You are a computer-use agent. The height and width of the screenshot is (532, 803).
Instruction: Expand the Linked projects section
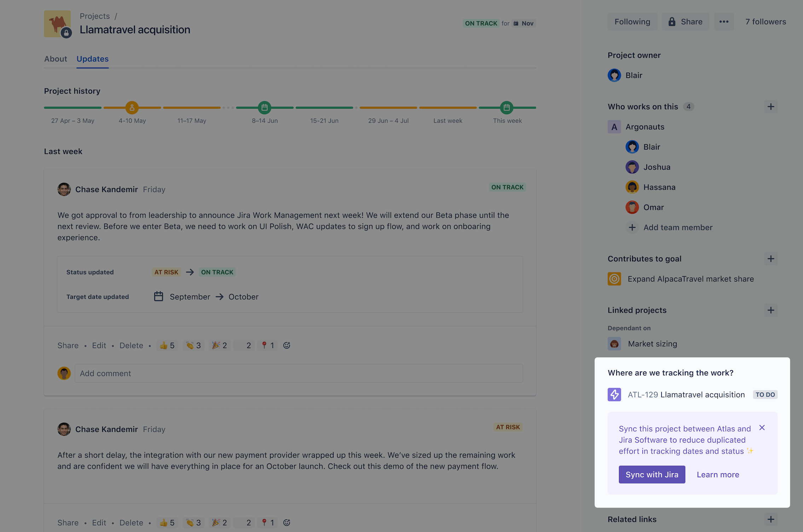[770, 310]
